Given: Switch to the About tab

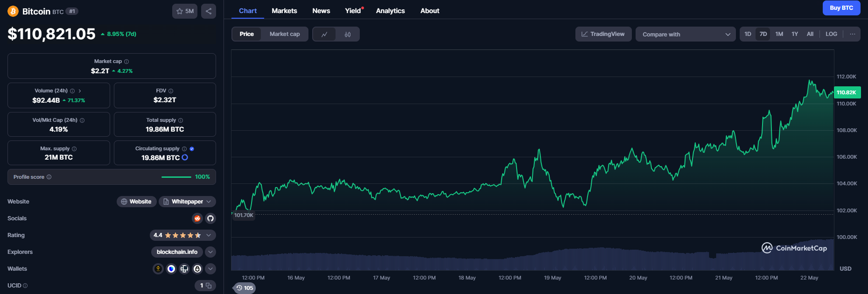Looking at the screenshot, I should click(430, 11).
